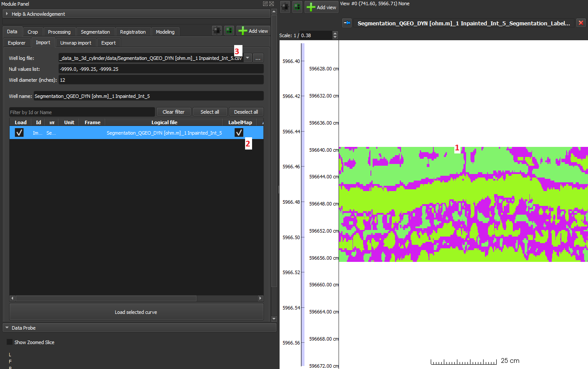Expand the Help & Acknowledgement section

tap(7, 14)
